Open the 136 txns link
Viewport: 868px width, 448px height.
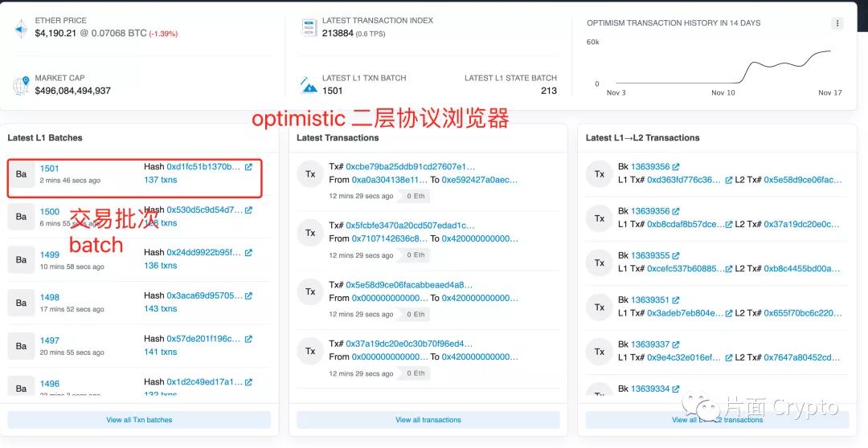coord(161,266)
